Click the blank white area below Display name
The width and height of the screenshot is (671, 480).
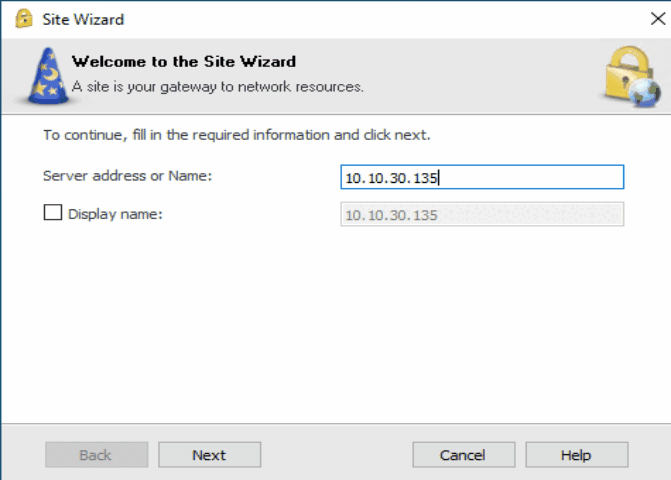pyautogui.click(x=336, y=325)
